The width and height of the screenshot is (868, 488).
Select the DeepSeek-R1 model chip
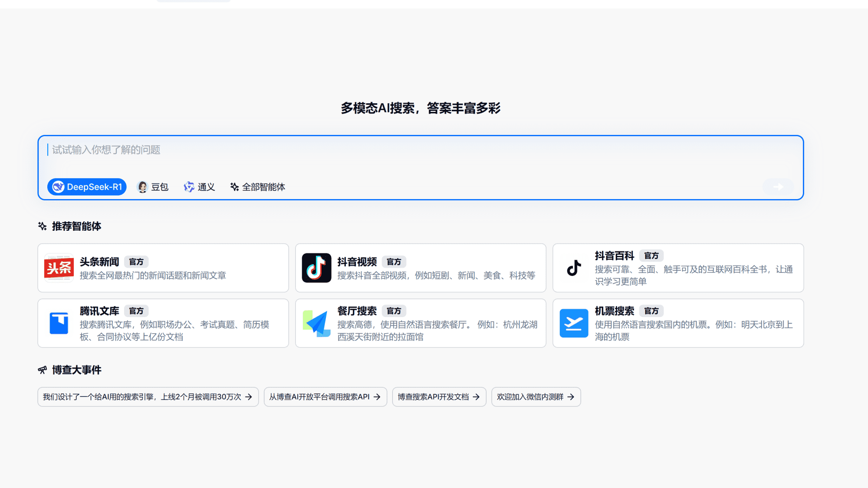coord(87,187)
